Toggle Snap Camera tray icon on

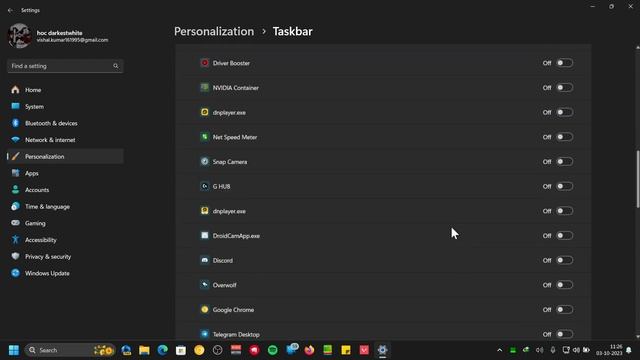tap(565, 162)
